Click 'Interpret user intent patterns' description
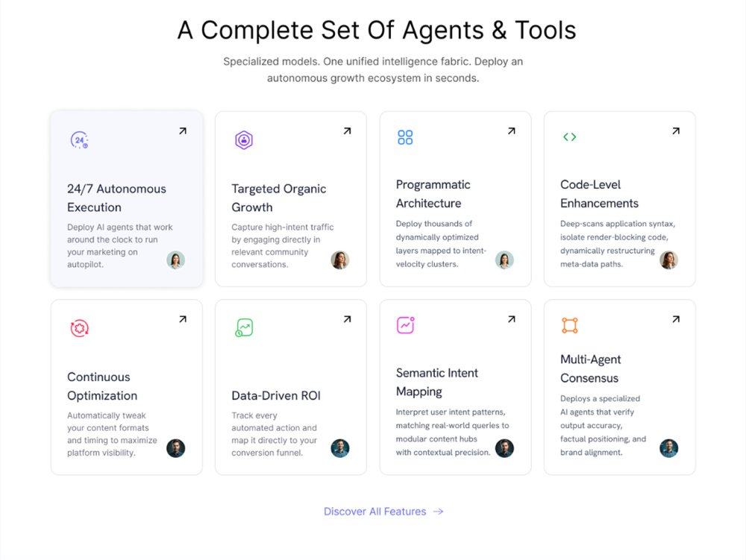This screenshot has width=746, height=560. point(453,432)
